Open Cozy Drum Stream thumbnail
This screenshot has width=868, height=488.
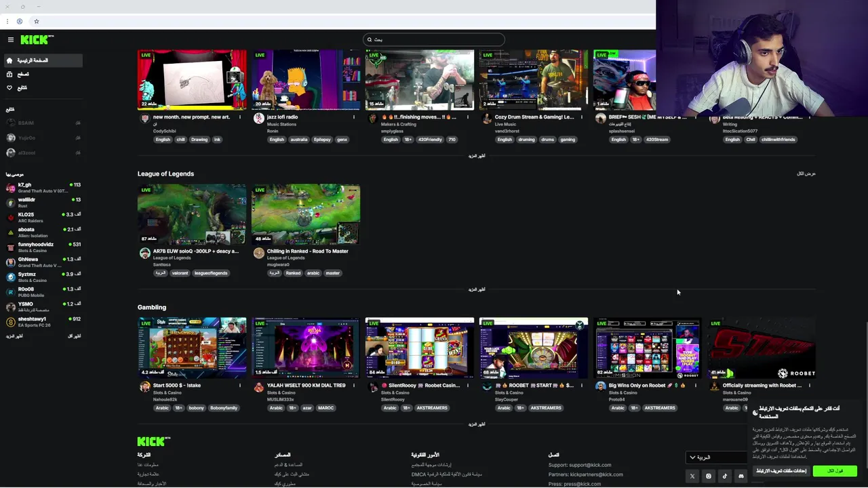coord(534,79)
